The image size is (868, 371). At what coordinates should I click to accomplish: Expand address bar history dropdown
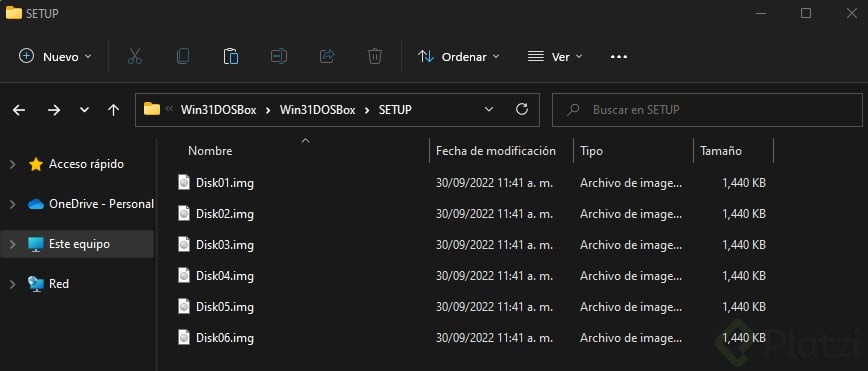(x=489, y=110)
